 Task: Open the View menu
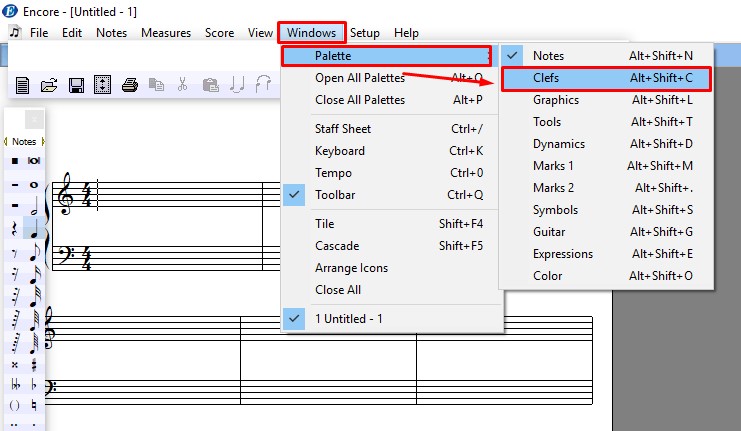pos(260,33)
